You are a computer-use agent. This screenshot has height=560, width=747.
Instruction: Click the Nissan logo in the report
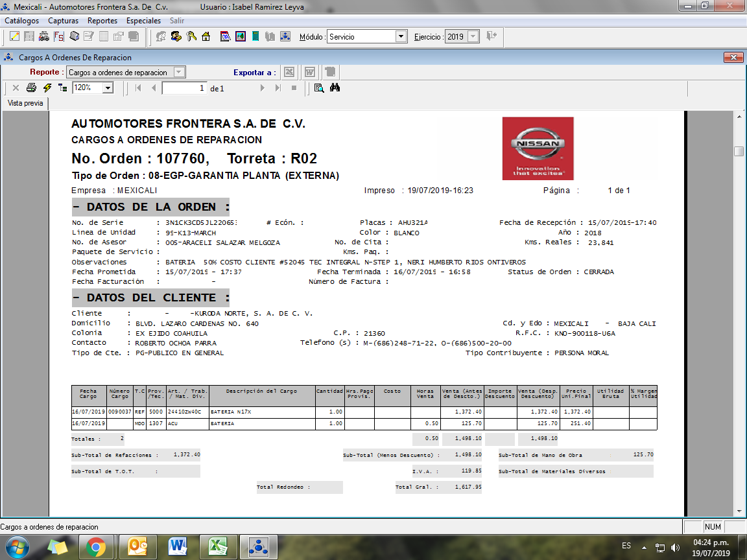click(538, 148)
